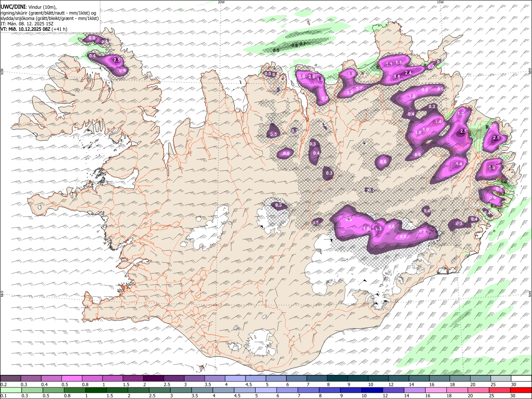Click the UWC/DINI model title text
Image resolution: width=532 pixels, height=399 pixels.
[x=13, y=7]
